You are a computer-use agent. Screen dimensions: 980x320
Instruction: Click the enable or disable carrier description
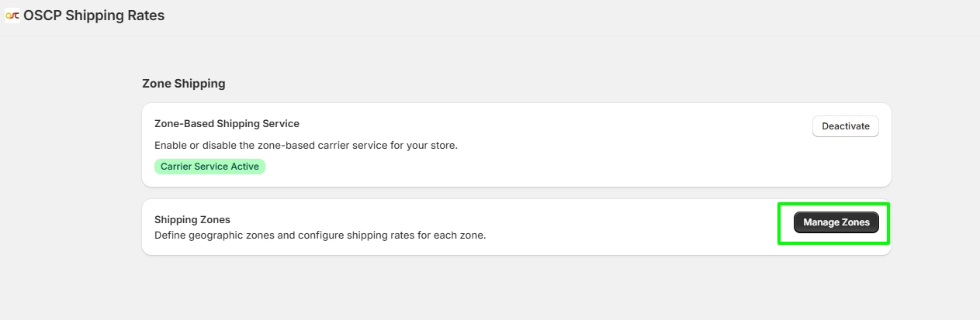point(306,145)
